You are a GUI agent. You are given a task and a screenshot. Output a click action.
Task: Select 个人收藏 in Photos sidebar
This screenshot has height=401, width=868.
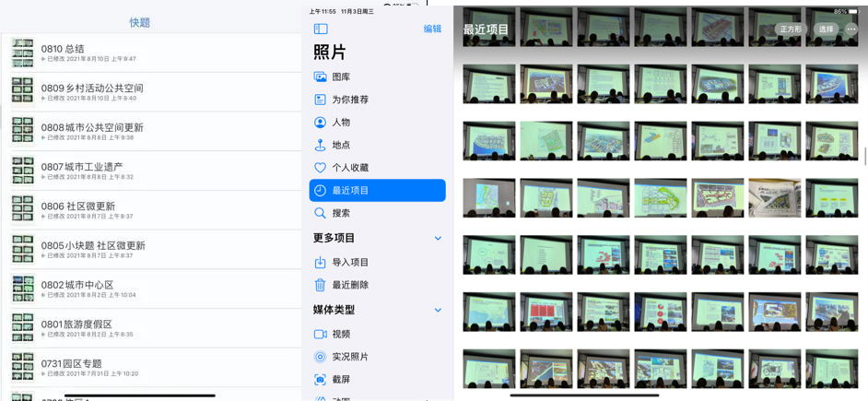coord(378,168)
